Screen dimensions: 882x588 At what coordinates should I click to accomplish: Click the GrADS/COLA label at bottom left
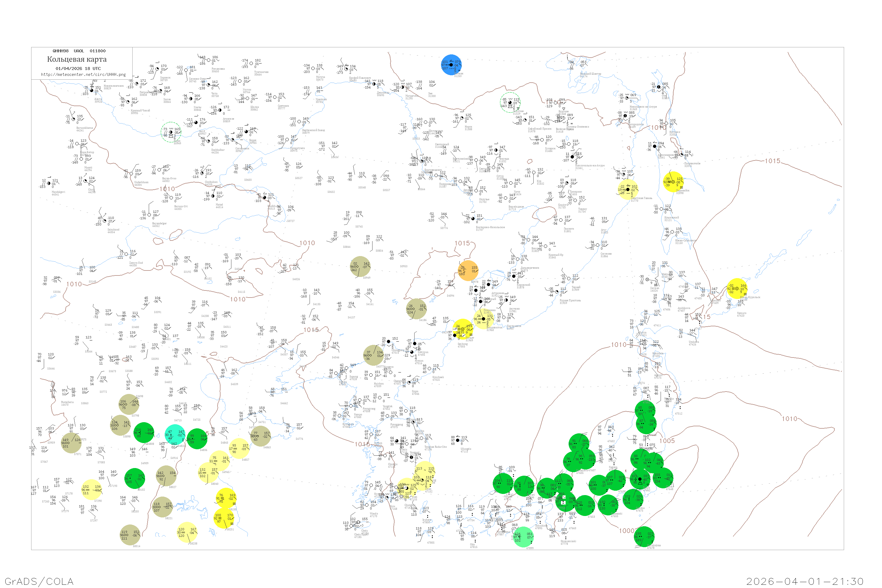(39, 581)
